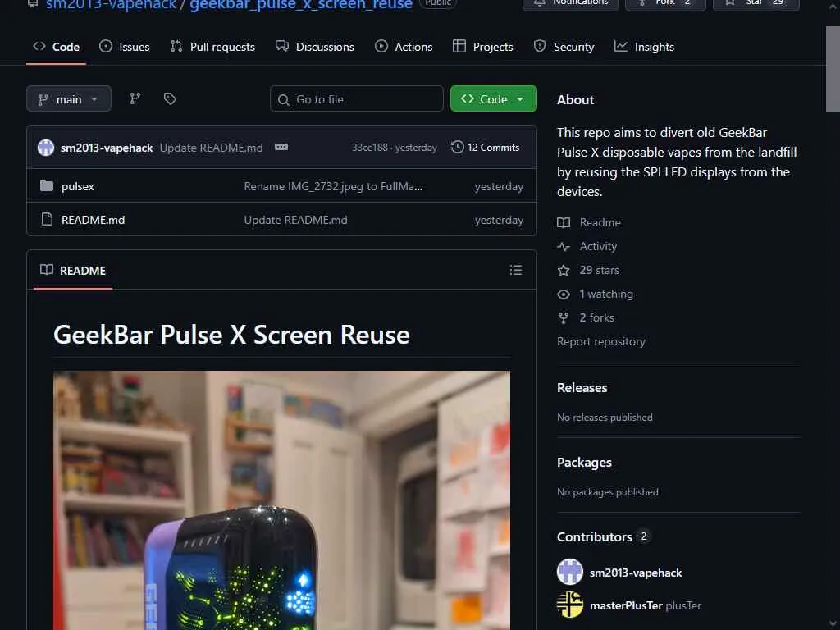This screenshot has width=840, height=630.
Task: Open sm2013-vapehack contributor profile
Action: (x=636, y=573)
